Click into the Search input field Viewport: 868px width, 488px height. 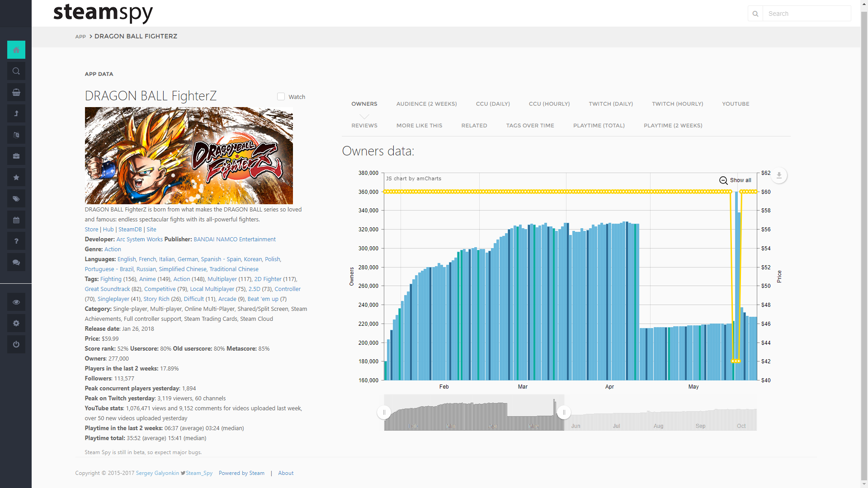coord(807,14)
